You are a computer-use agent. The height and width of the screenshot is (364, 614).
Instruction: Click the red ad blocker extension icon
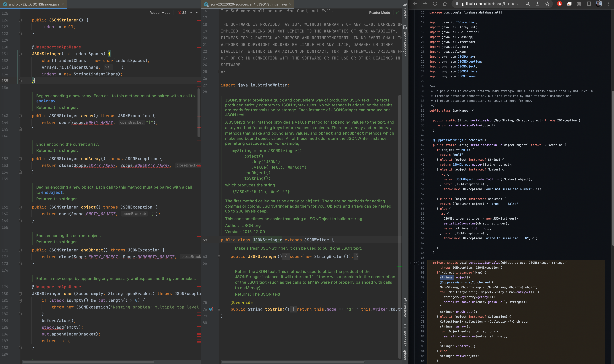559,4
